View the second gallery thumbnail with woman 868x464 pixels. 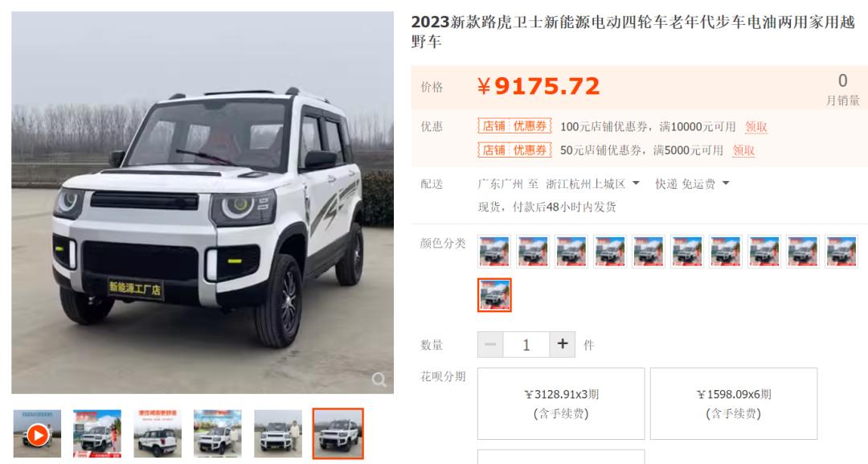pyautogui.click(x=97, y=434)
